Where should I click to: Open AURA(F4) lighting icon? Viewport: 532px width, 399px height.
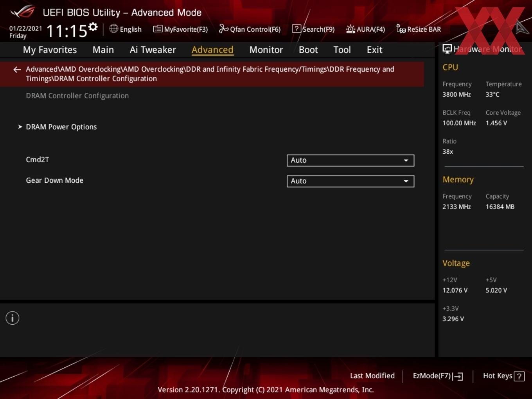(350, 29)
